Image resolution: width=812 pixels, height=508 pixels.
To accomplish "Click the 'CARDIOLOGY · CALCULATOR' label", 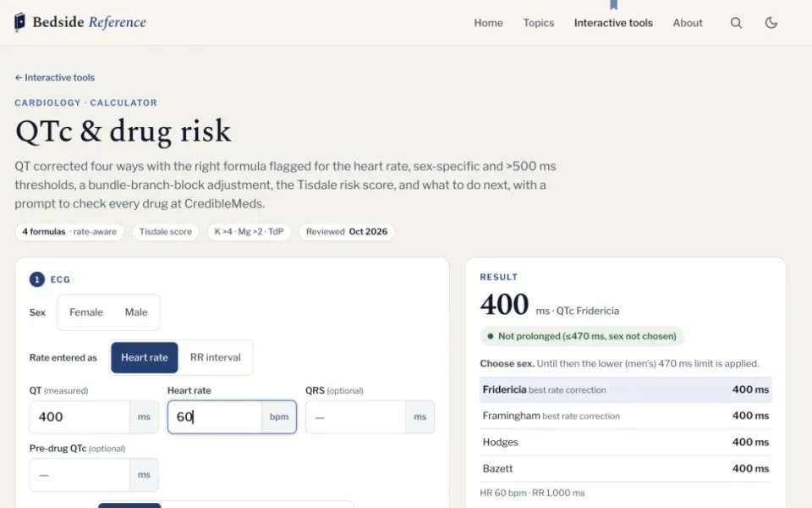I will [86, 102].
